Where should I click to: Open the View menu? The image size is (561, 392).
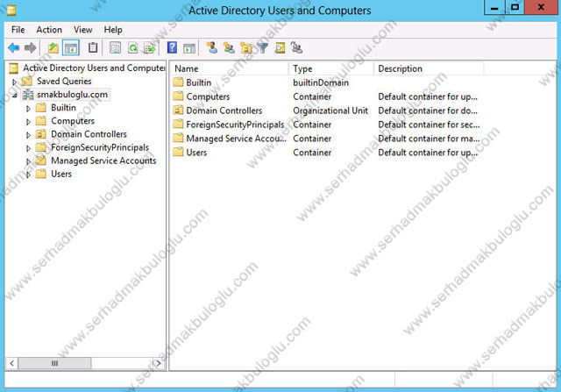point(83,30)
